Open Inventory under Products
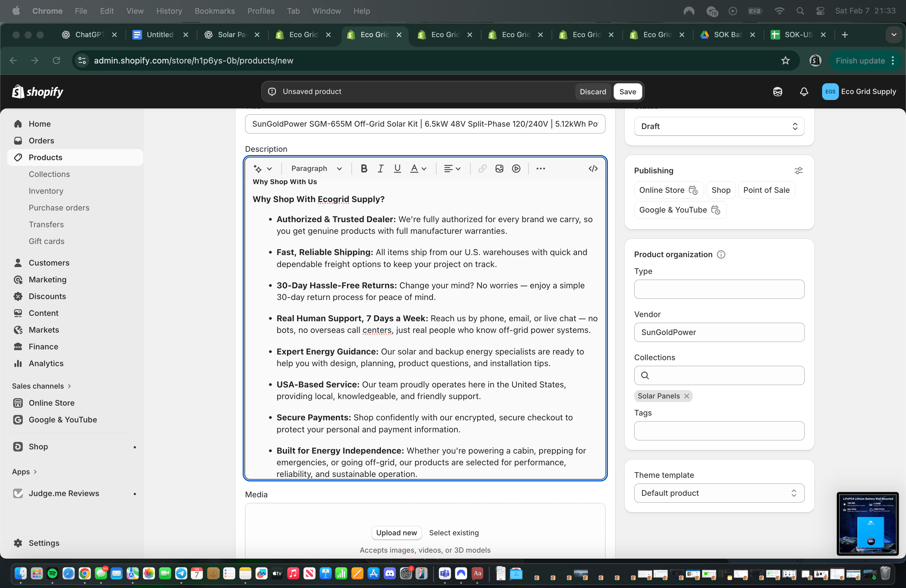Screen dimensions: 906x588 (46, 191)
